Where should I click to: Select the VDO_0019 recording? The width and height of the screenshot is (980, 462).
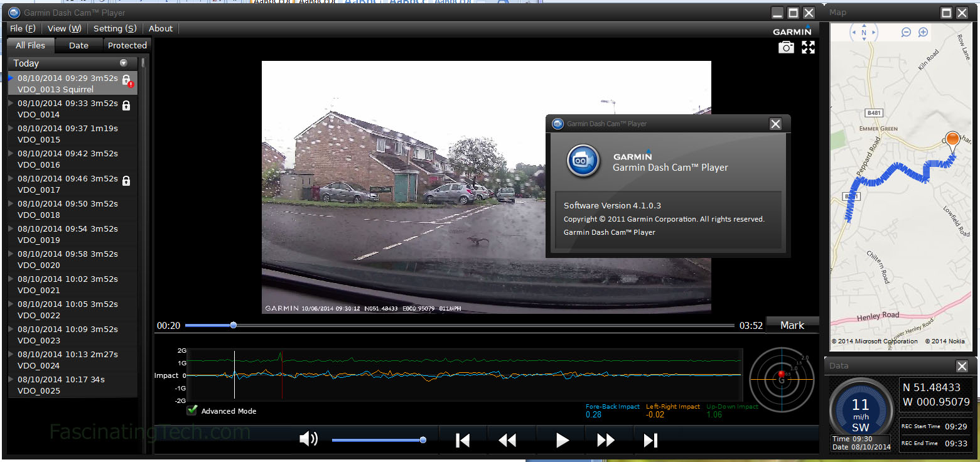tap(72, 234)
